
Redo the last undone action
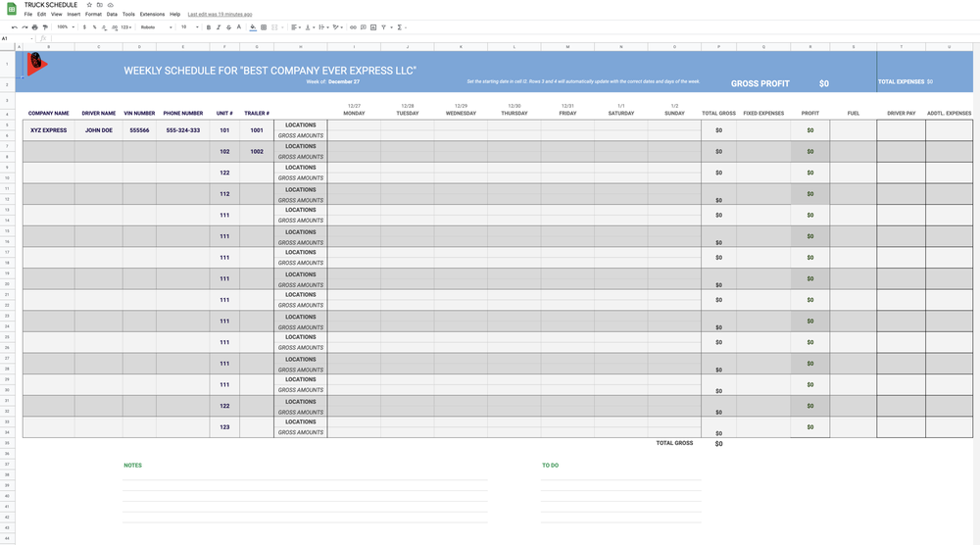[x=24, y=27]
